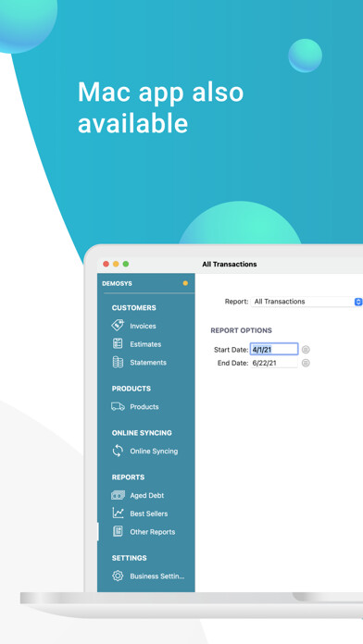Click the Other Reports document icon

pos(118,531)
